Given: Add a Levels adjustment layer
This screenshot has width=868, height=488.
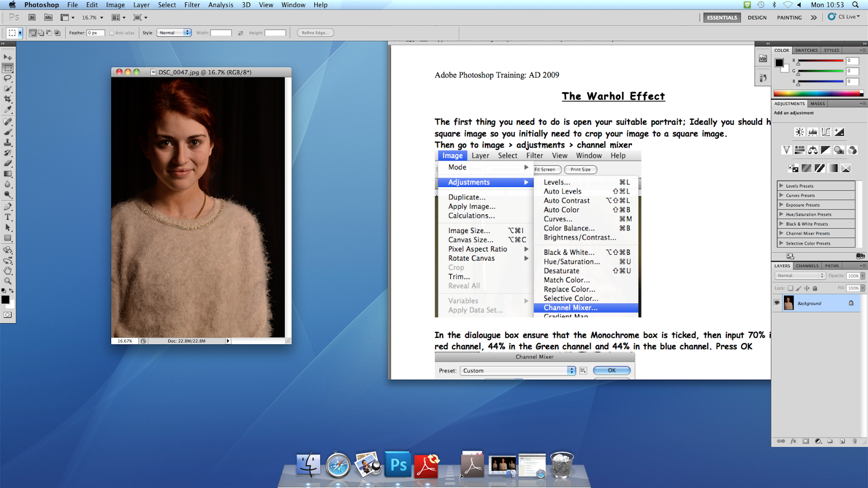Looking at the screenshot, I should (x=813, y=132).
